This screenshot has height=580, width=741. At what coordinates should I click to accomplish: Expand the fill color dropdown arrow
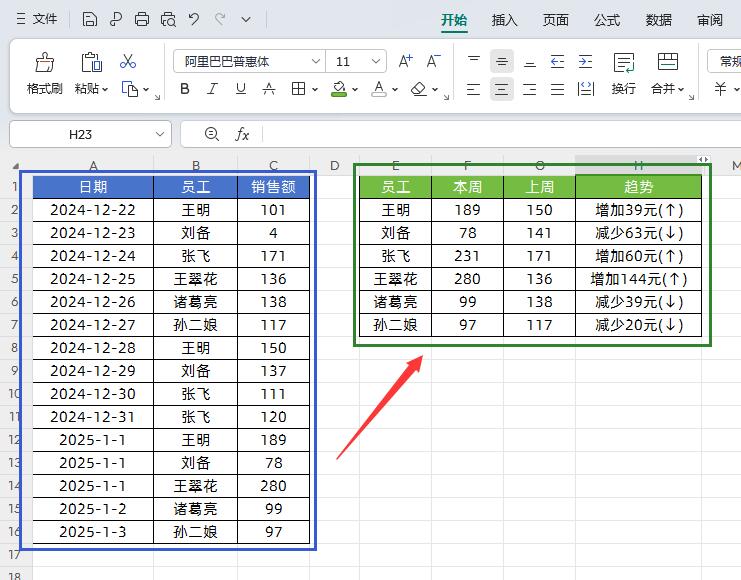click(x=355, y=89)
